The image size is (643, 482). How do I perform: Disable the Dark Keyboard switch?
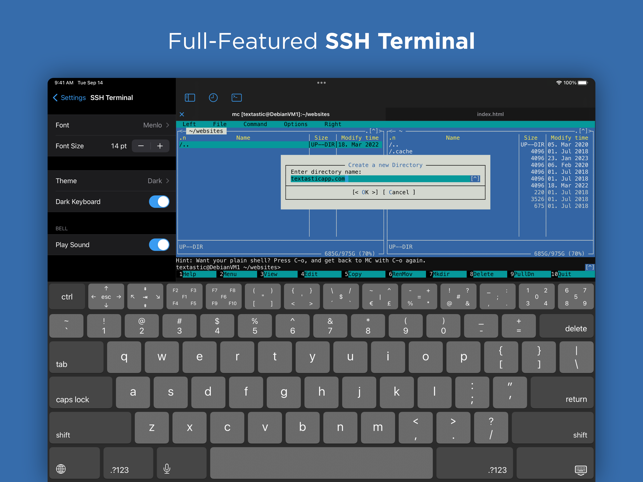click(159, 202)
